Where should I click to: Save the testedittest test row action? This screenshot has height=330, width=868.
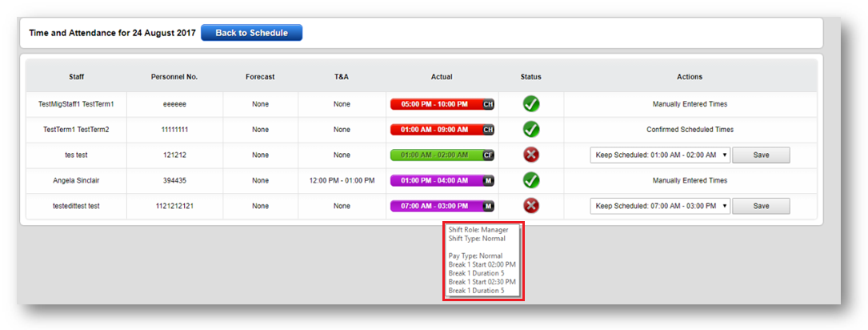pos(761,207)
